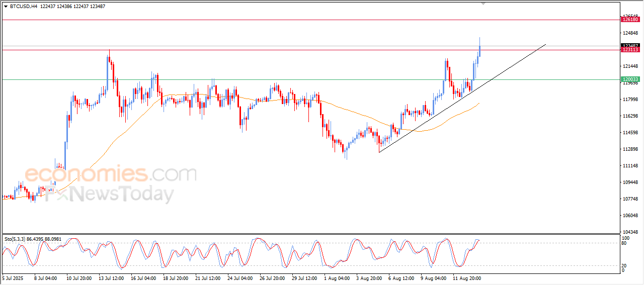Click the triangle icon before BTCUSD,H4
This screenshot has height=285, width=644.
pos(6,7)
